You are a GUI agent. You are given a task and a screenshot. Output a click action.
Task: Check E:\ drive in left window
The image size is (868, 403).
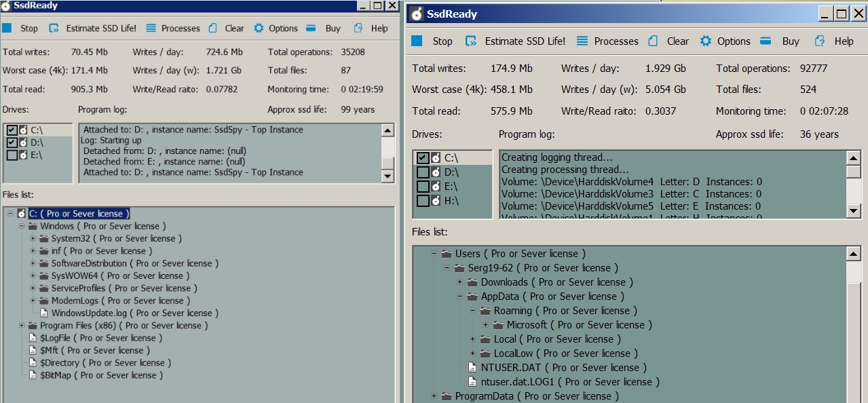pyautogui.click(x=11, y=155)
